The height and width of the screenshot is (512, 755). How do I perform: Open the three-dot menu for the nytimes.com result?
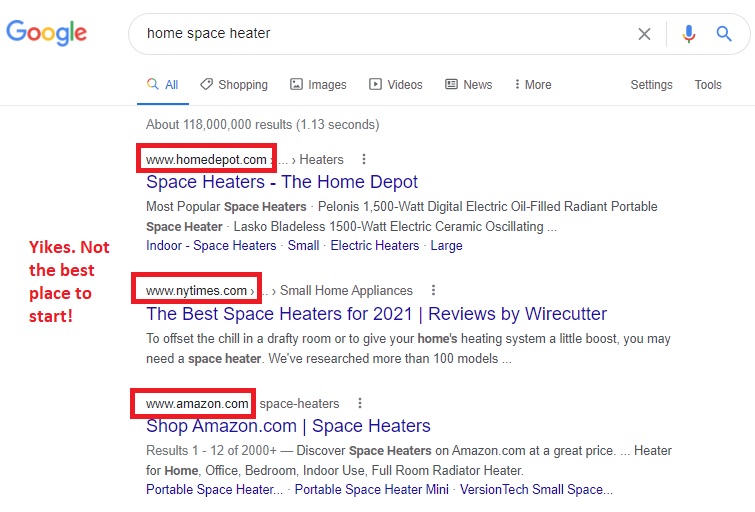433,290
